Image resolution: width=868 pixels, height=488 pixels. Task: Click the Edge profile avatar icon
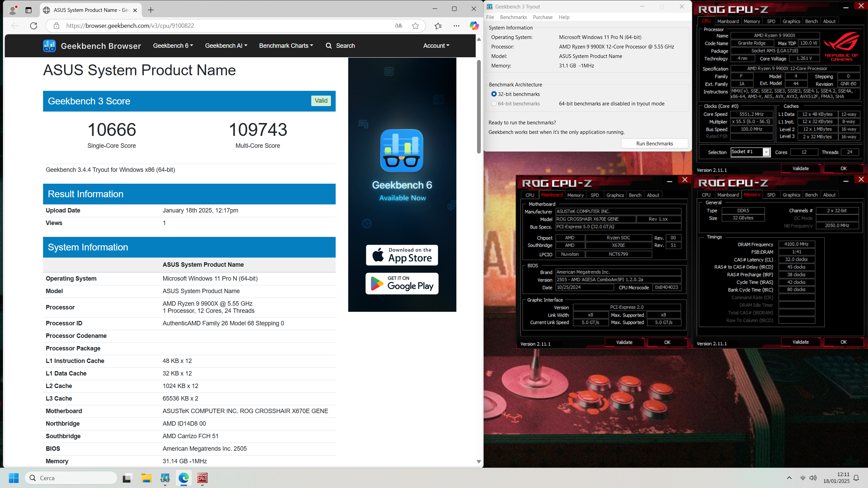pos(13,10)
